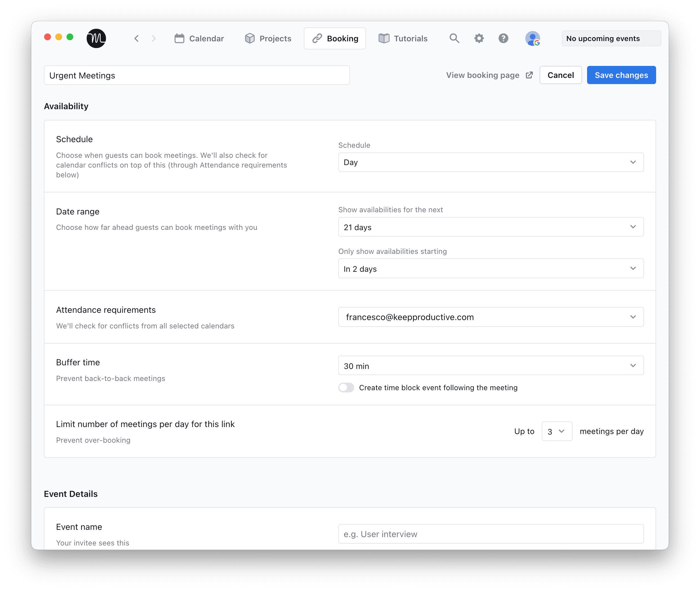Save changes to the booking link
Screen dimensions: 700x591
(621, 75)
